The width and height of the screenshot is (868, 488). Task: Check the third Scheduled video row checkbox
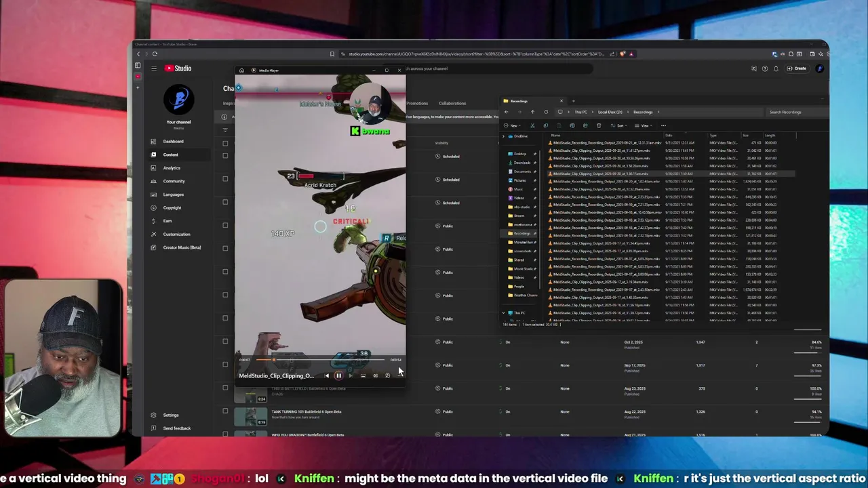click(225, 202)
